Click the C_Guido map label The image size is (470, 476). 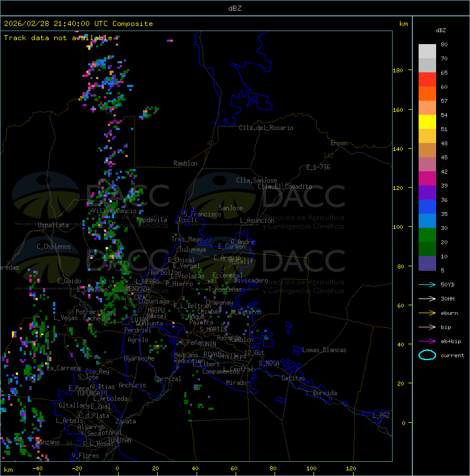(x=69, y=281)
